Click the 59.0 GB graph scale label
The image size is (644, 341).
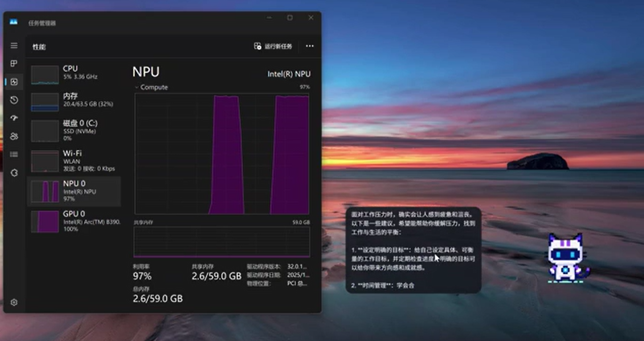tap(301, 222)
